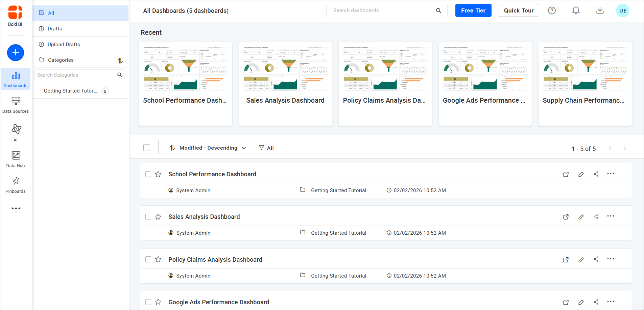Start the Quick Tour
This screenshot has width=644, height=310.
click(x=518, y=10)
